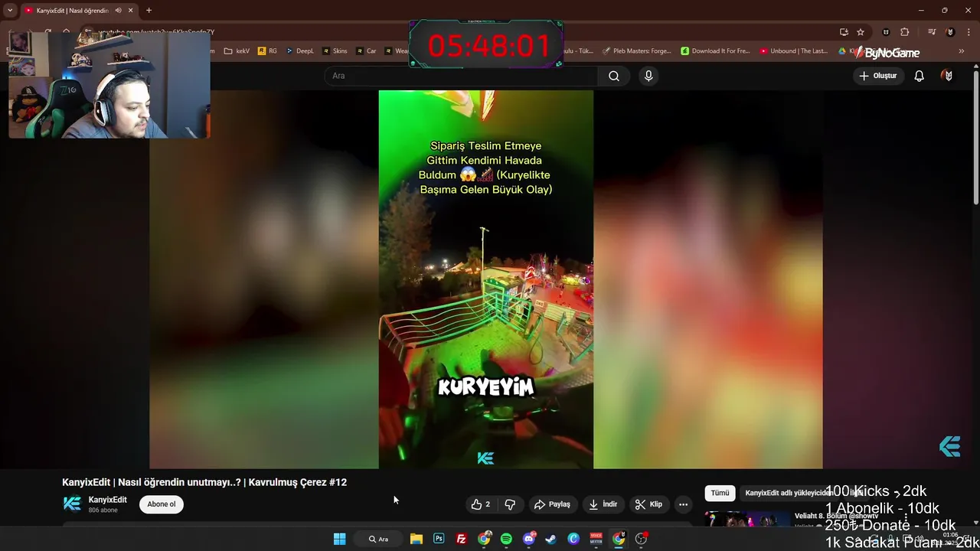Bookmark this page with star icon
The height and width of the screenshot is (551, 980).
(861, 32)
